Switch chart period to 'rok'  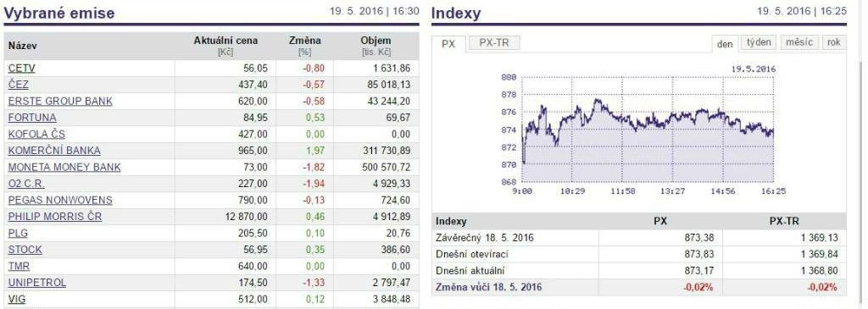tap(834, 42)
